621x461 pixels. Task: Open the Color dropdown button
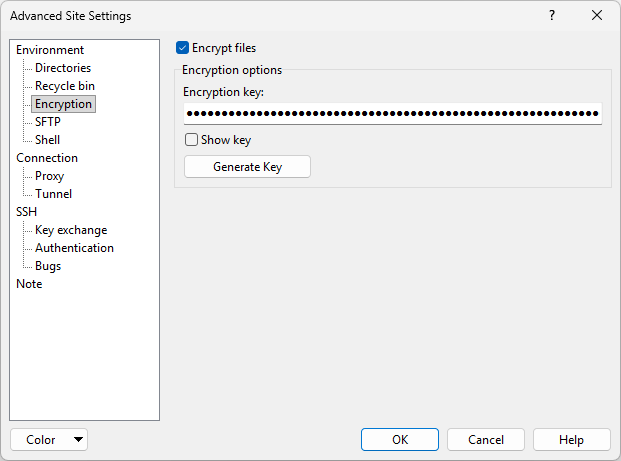tap(49, 440)
